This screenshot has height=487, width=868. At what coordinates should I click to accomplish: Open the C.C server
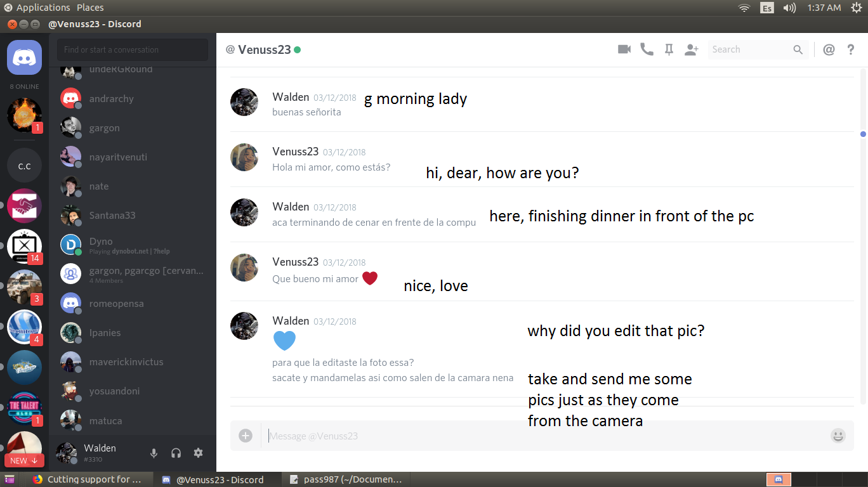click(24, 166)
